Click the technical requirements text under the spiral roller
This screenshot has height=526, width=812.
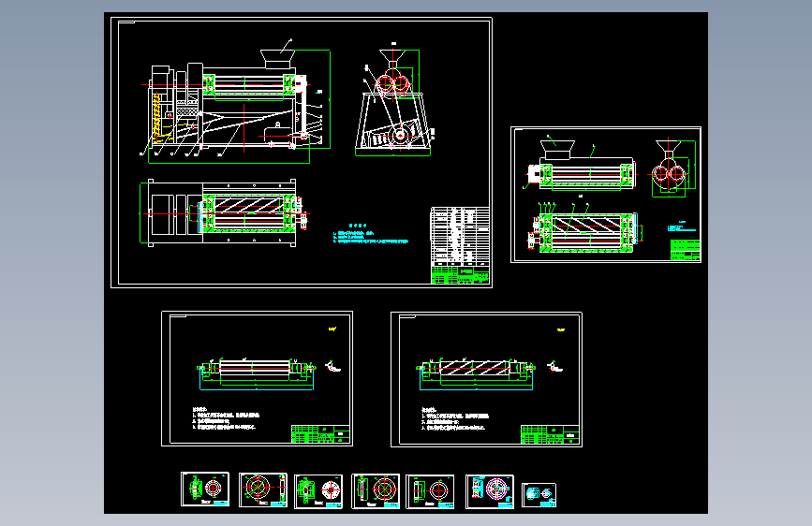[x=455, y=418]
